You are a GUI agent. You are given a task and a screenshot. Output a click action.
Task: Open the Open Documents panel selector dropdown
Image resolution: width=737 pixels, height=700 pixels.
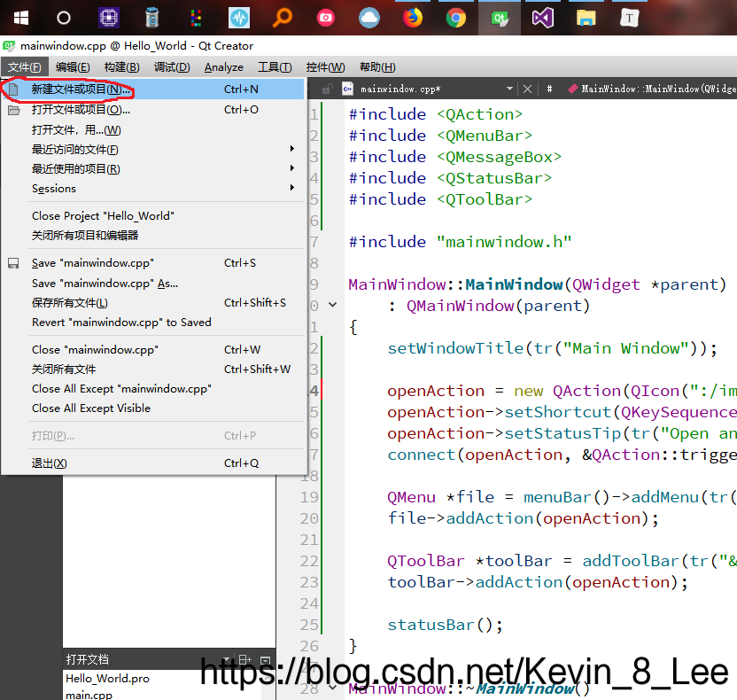[227, 659]
